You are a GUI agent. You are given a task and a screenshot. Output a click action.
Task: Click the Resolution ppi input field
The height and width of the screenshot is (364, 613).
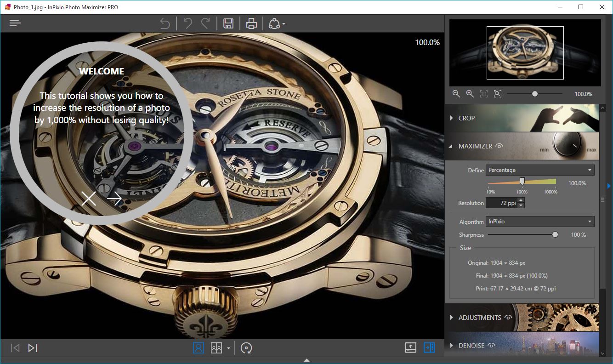502,203
